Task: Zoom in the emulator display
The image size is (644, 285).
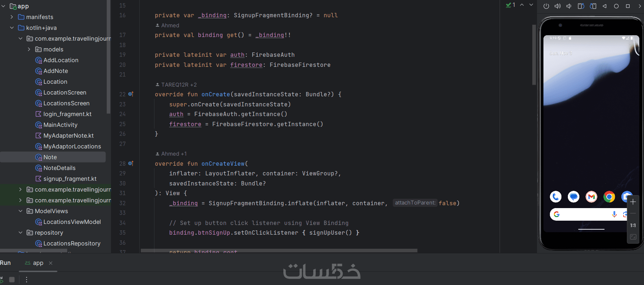Action: coord(633,202)
